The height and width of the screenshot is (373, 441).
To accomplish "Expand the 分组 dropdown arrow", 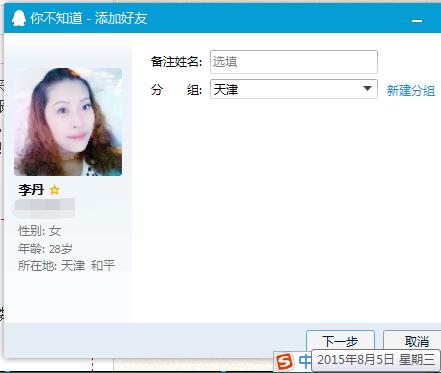I will pos(367,89).
